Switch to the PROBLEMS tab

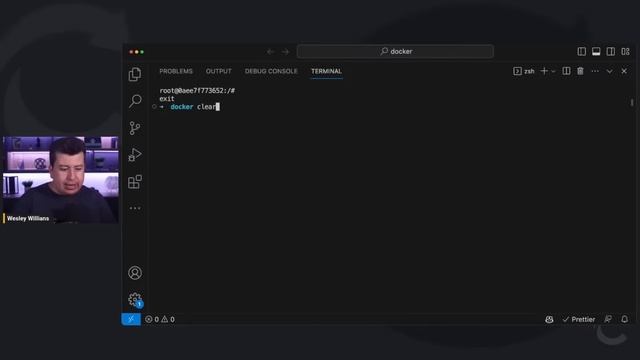176,71
